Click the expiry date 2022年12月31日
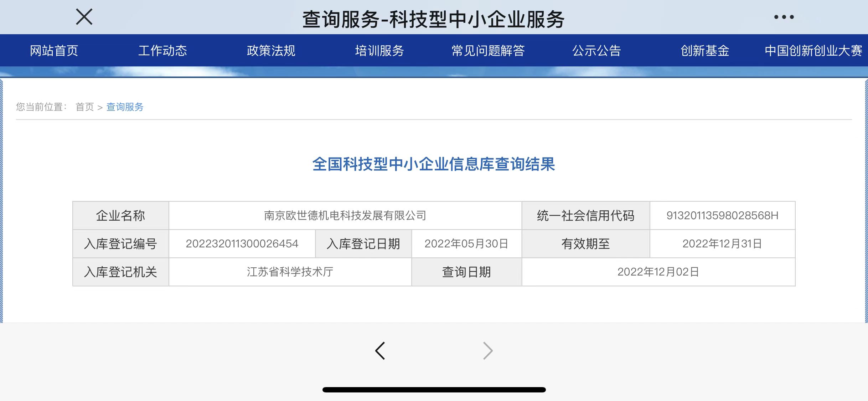 pyautogui.click(x=722, y=244)
